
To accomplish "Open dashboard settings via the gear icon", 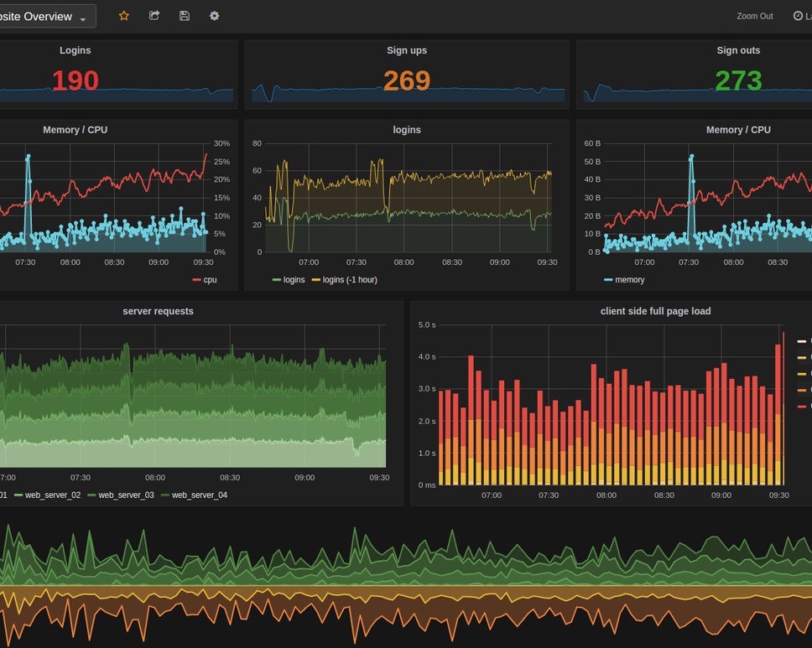I will (215, 16).
